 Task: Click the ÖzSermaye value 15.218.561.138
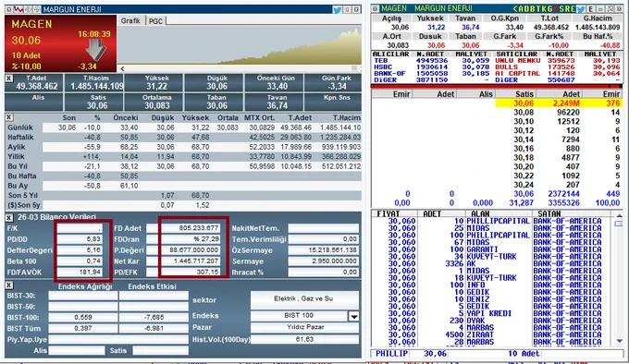(324, 250)
